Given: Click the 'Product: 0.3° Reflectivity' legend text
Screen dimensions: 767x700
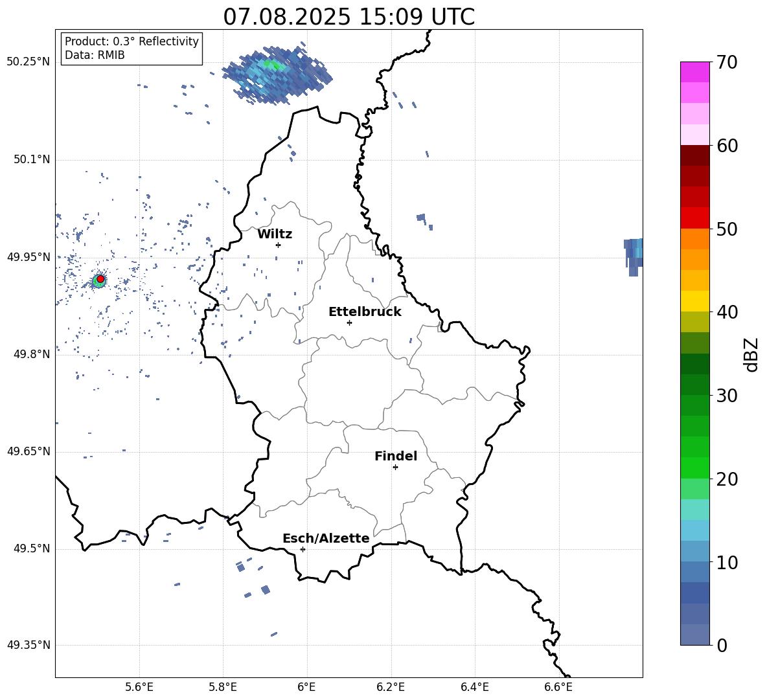Looking at the screenshot, I should click(132, 41).
